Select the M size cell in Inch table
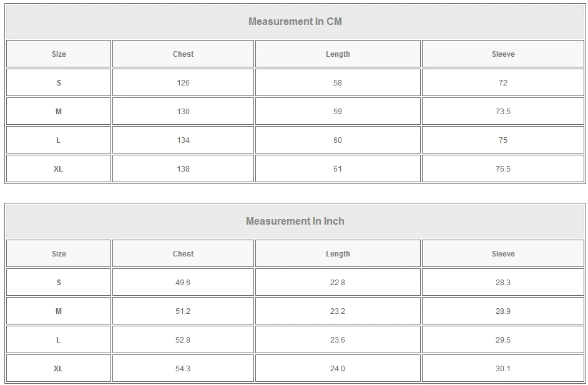Image resolution: width=588 pixels, height=385 pixels. pyautogui.click(x=59, y=311)
